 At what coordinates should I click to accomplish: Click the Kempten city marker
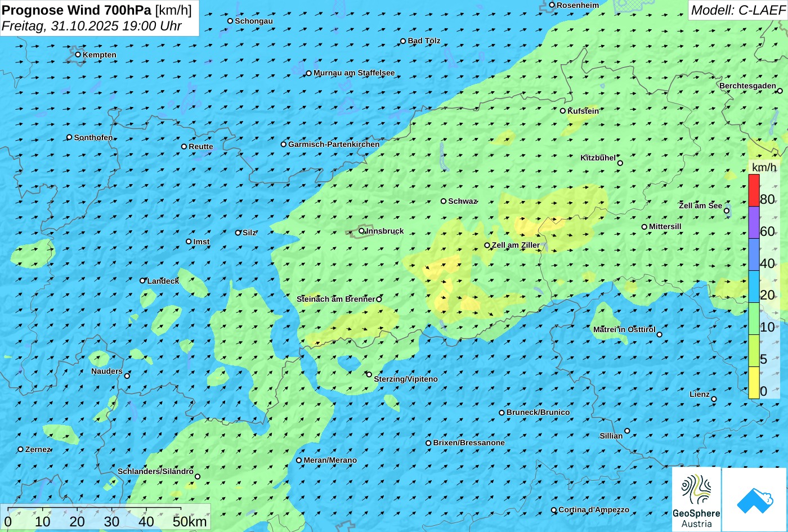[78, 55]
